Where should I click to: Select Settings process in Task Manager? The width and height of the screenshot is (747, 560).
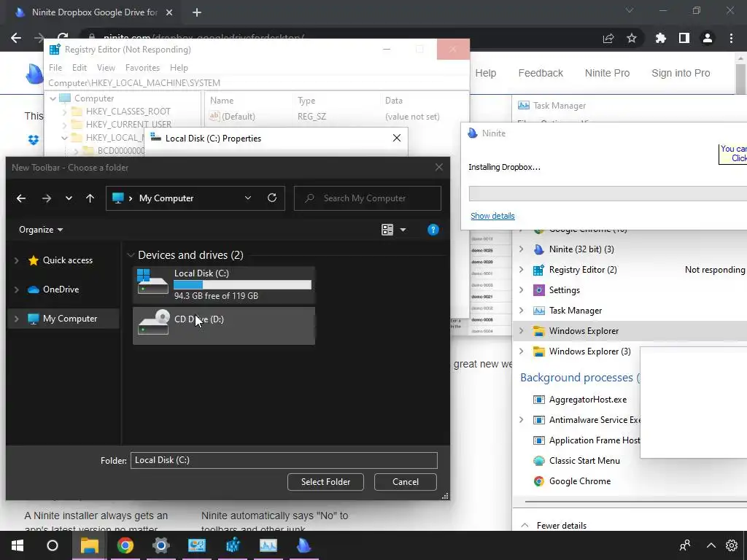point(564,290)
